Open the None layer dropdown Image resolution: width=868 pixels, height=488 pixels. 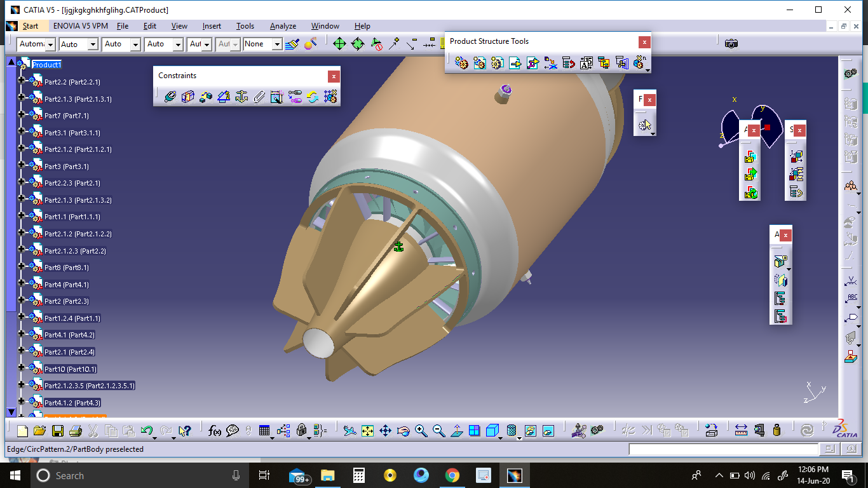pos(277,44)
